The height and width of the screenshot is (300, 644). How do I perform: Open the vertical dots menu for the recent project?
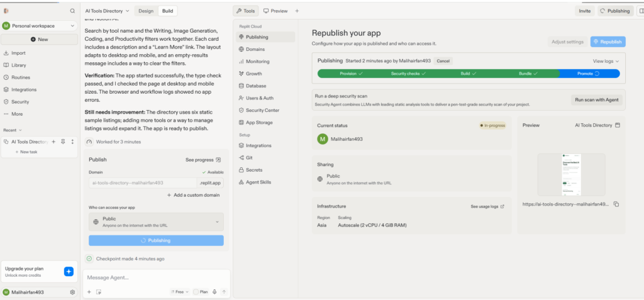click(72, 142)
